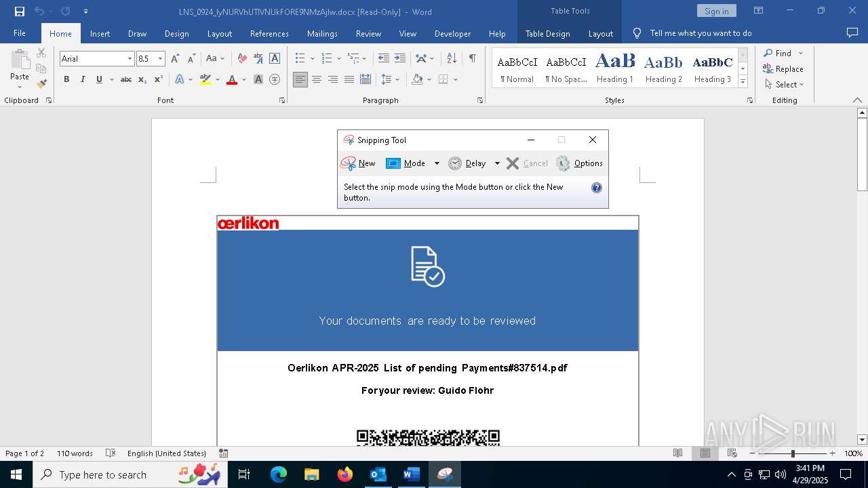Click the Sign in button
Screen dimensions: 868x488
[x=716, y=11]
